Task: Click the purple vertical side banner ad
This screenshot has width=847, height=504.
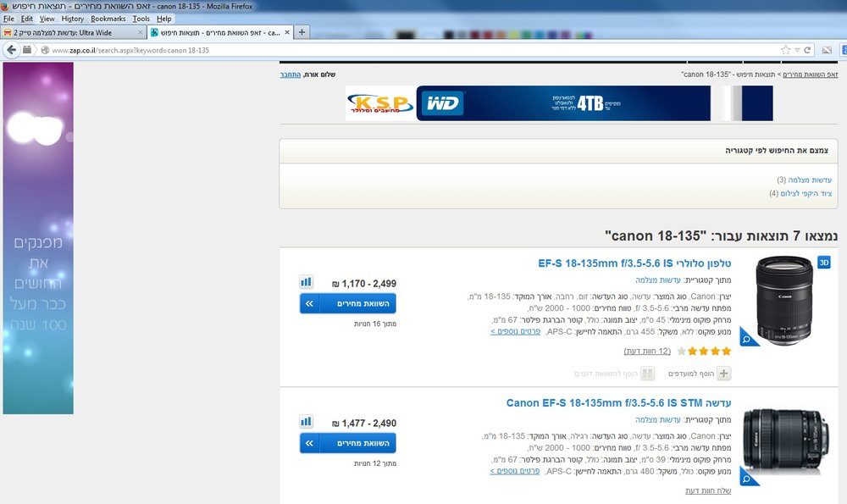Action: [x=38, y=238]
